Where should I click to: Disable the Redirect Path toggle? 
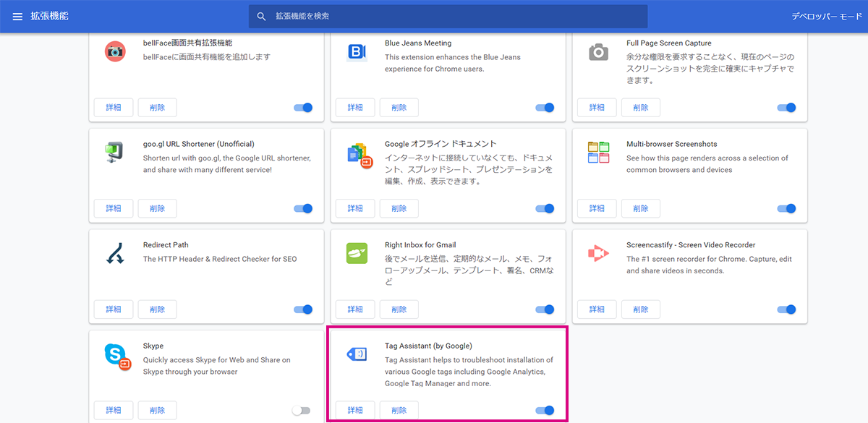click(x=303, y=309)
